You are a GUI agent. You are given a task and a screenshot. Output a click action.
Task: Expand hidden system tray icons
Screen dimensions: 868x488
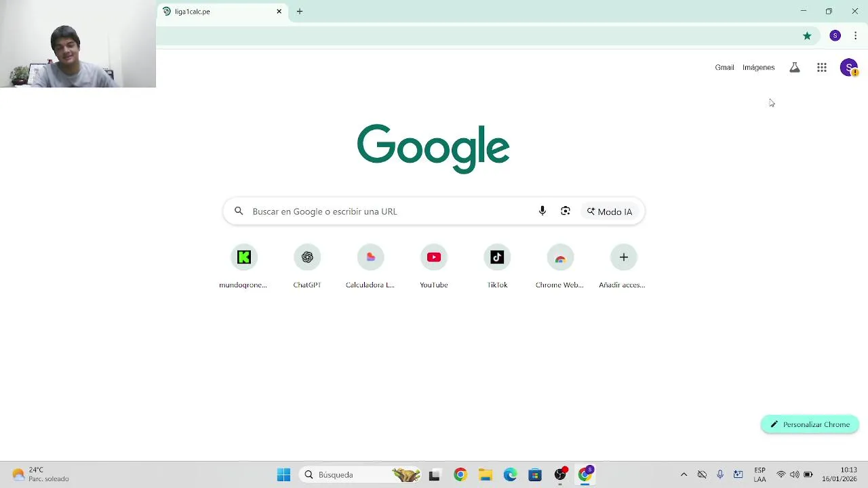point(684,474)
